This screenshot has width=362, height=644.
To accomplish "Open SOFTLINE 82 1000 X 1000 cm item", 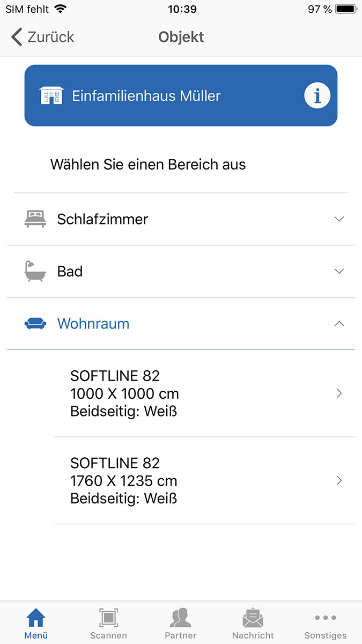I will coord(124,393).
